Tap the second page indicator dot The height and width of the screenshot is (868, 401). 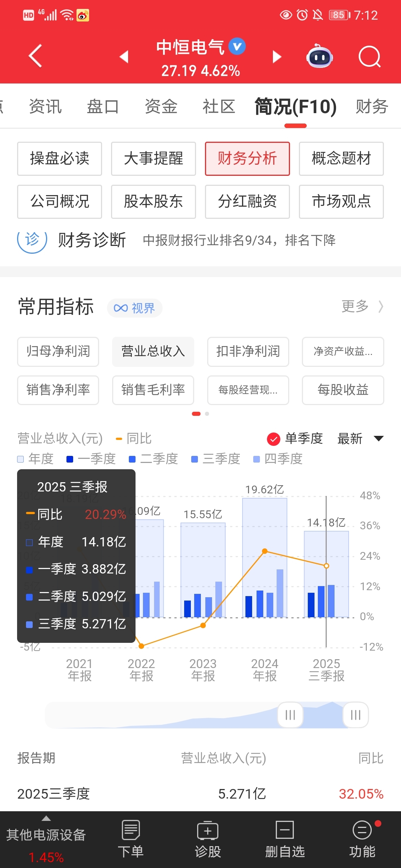[x=207, y=414]
